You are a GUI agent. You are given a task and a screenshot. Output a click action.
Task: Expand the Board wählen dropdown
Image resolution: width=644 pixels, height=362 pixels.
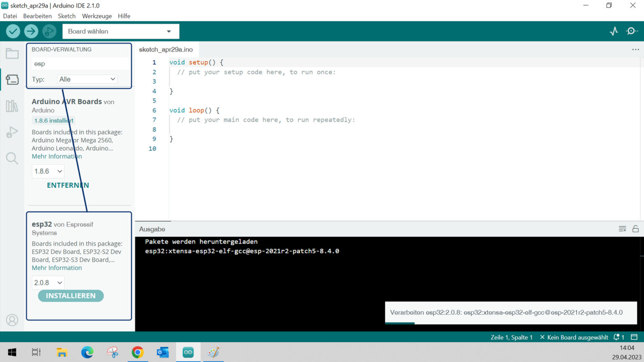[x=121, y=31]
